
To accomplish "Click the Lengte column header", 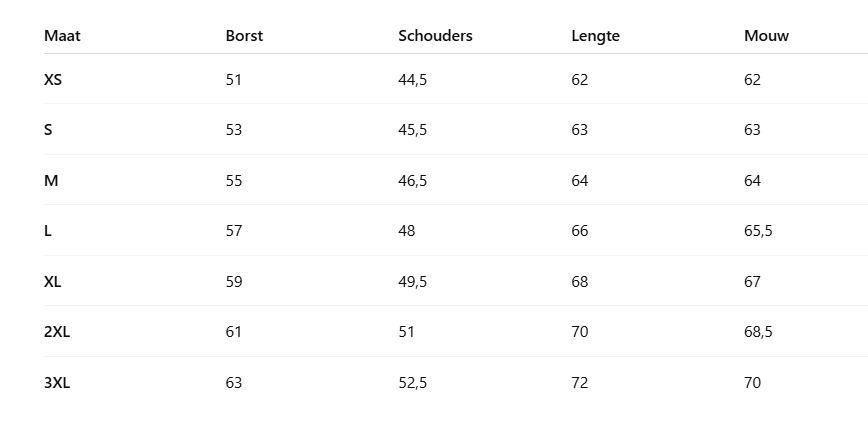I will point(595,36).
